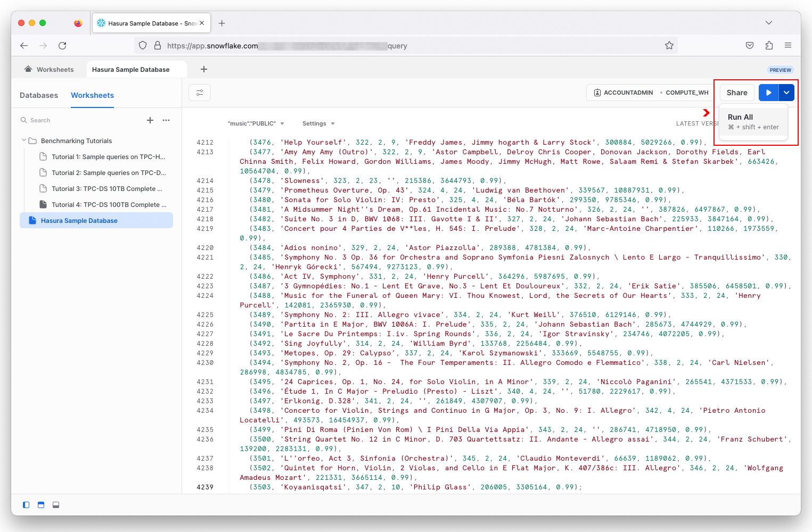Screen dimensions: 812x532
Task: Open the run options chevron dropdown
Action: 786,92
